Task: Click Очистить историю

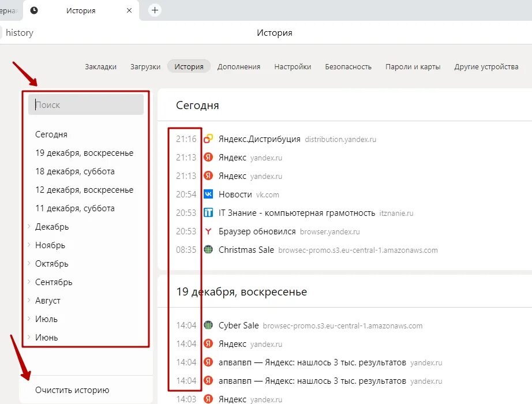Action: [72, 390]
